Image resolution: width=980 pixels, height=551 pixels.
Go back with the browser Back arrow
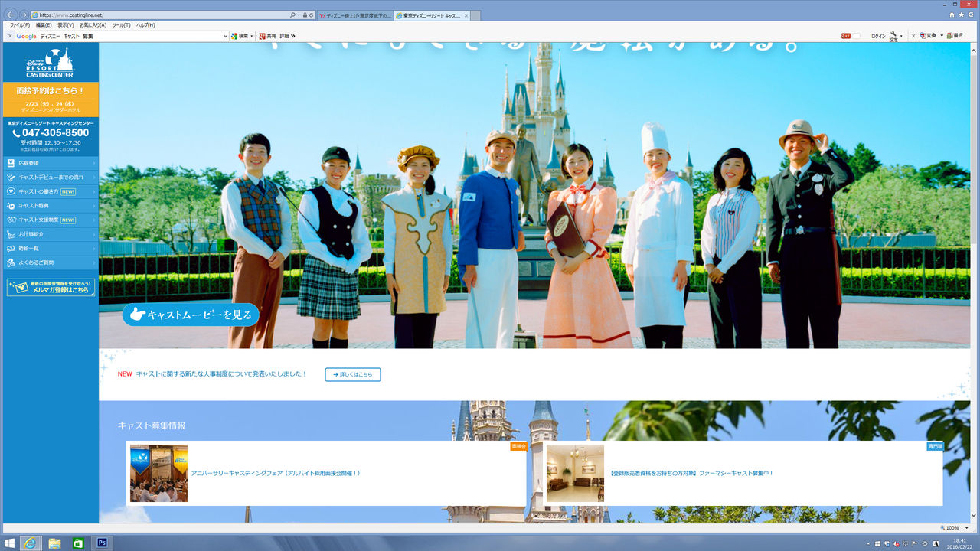11,15
